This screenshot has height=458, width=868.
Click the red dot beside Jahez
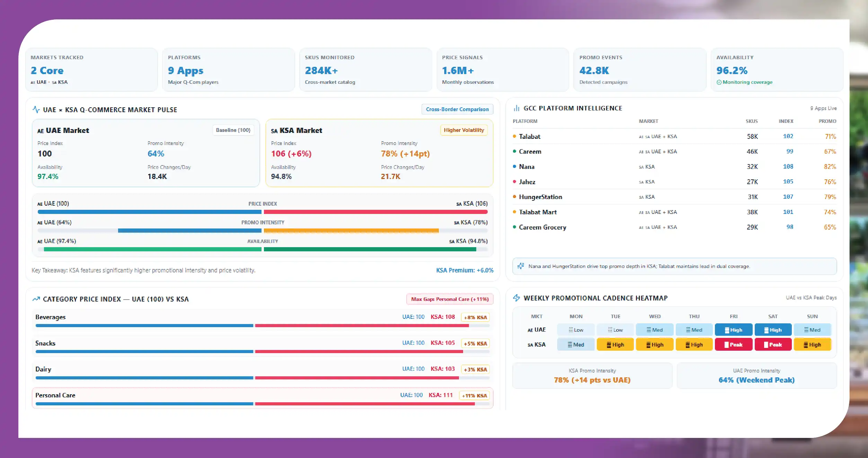click(514, 181)
